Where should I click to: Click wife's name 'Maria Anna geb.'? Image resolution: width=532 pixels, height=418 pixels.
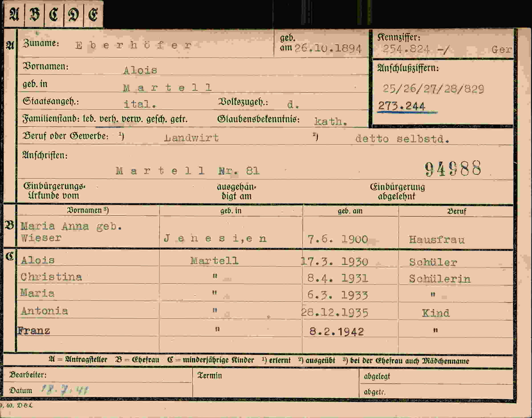coord(71,226)
